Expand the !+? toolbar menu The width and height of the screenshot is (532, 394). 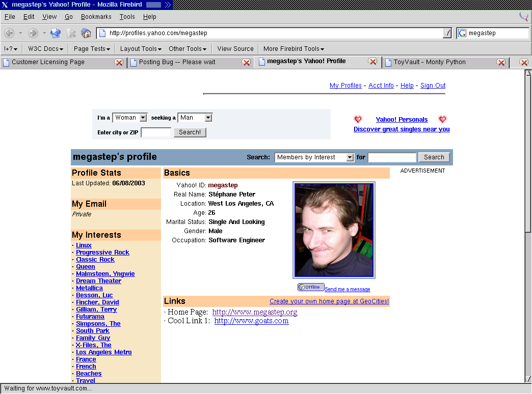tap(11, 49)
